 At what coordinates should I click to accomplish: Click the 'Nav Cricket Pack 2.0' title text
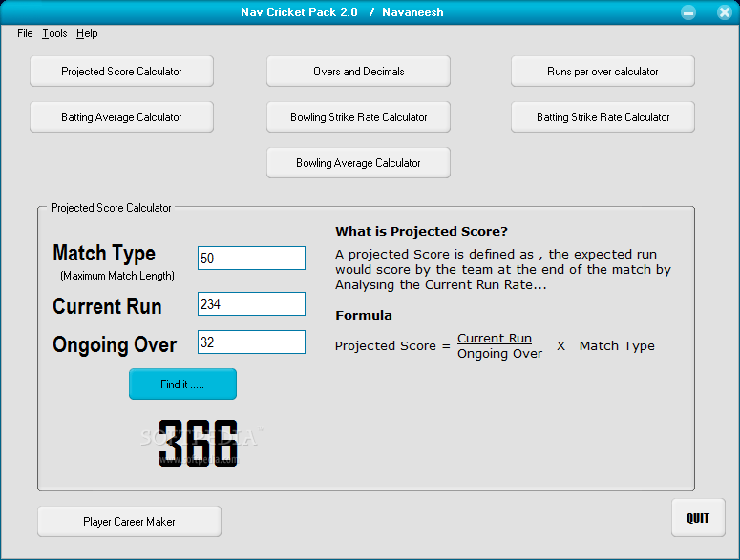(x=299, y=12)
